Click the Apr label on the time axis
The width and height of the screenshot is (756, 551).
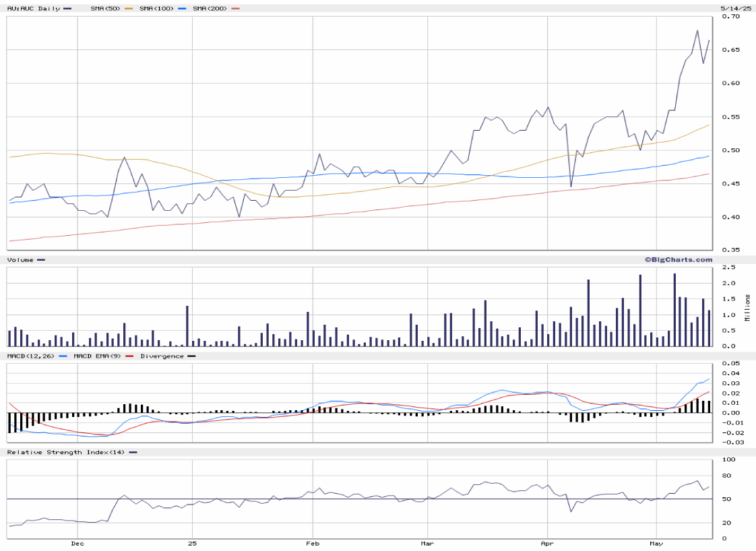click(x=546, y=543)
